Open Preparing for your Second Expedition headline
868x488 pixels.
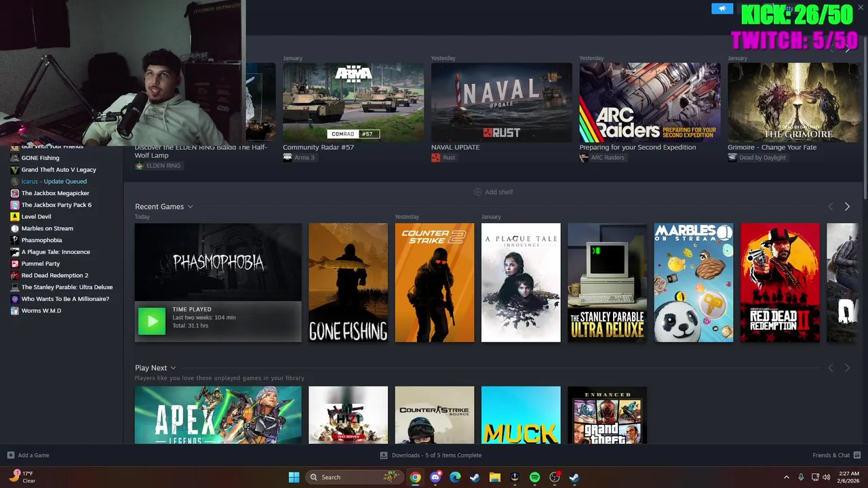coord(637,147)
